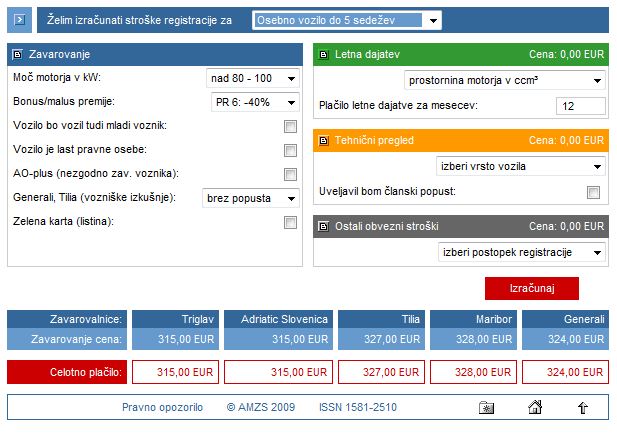Enable 'Uveljavil bom članski popust' checkbox
This screenshot has height=433, width=617.
(593, 192)
